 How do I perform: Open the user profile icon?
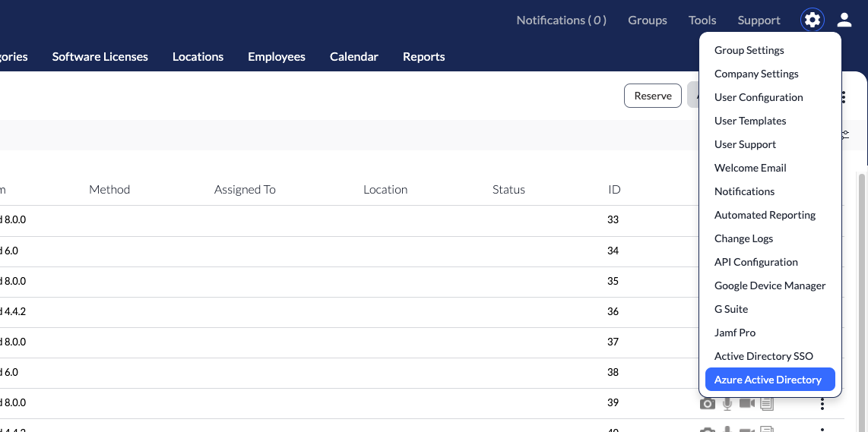pos(844,20)
